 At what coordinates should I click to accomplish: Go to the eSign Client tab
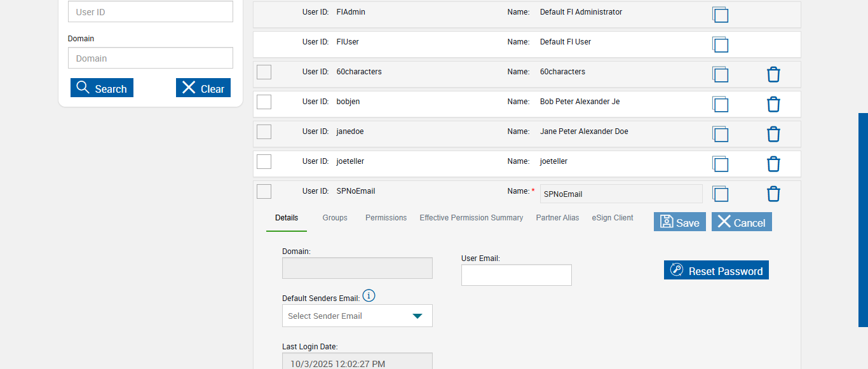point(613,218)
